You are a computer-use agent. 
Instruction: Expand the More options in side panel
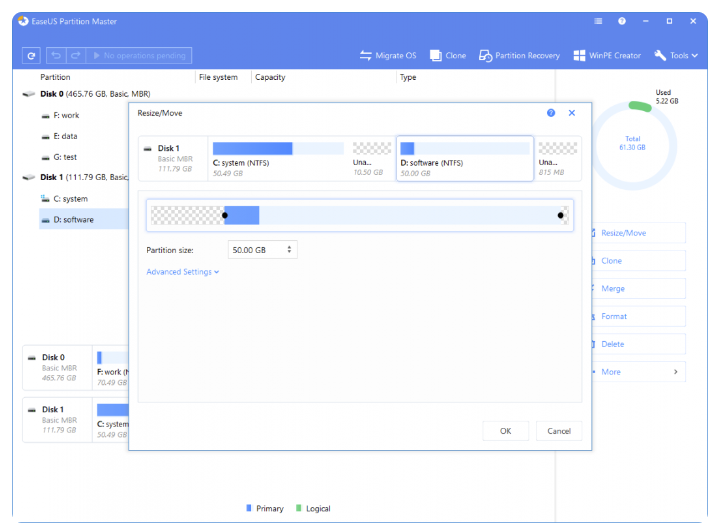coord(637,372)
